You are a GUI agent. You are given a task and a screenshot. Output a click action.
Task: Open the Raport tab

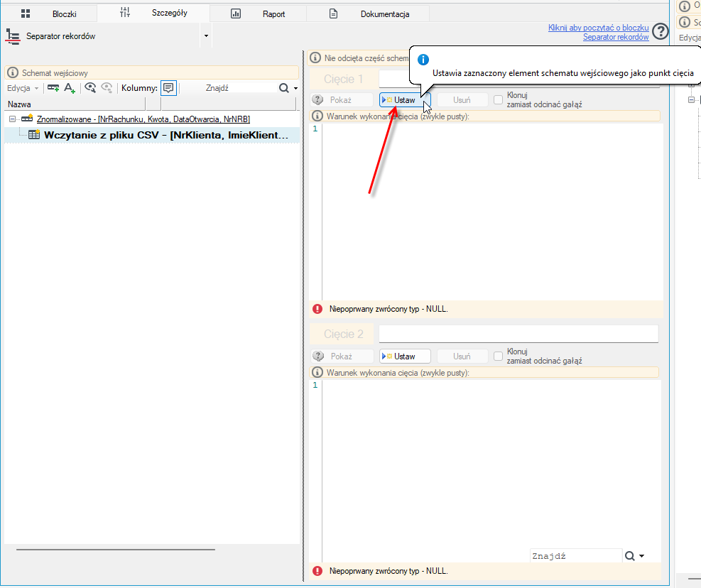[x=258, y=14]
